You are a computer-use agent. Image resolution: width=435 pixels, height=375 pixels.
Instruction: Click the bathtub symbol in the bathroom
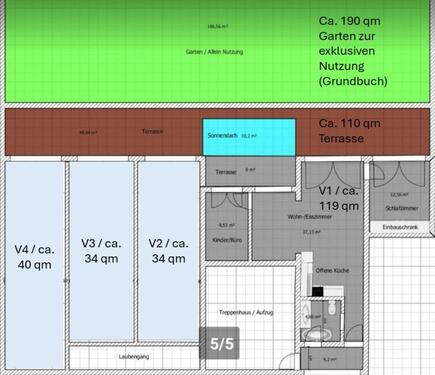[x=316, y=334]
